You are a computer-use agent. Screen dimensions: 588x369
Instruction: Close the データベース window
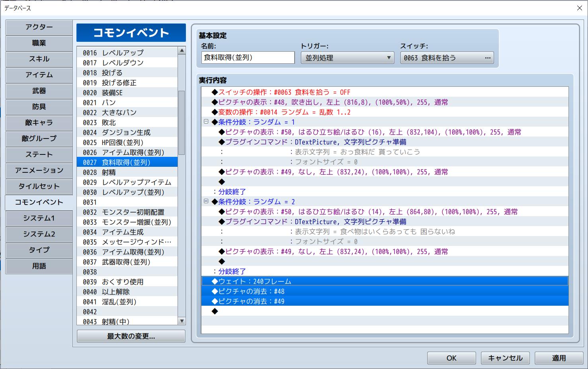(579, 8)
